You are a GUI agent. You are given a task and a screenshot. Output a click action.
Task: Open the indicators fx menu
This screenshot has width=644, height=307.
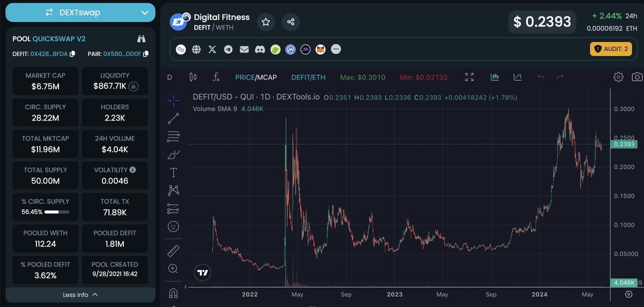pyautogui.click(x=216, y=77)
